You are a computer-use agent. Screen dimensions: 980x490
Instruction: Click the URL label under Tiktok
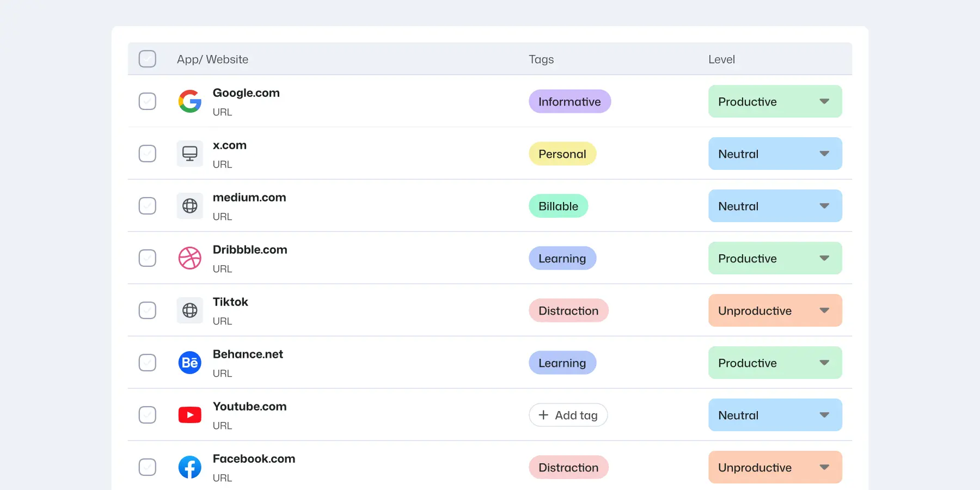222,321
